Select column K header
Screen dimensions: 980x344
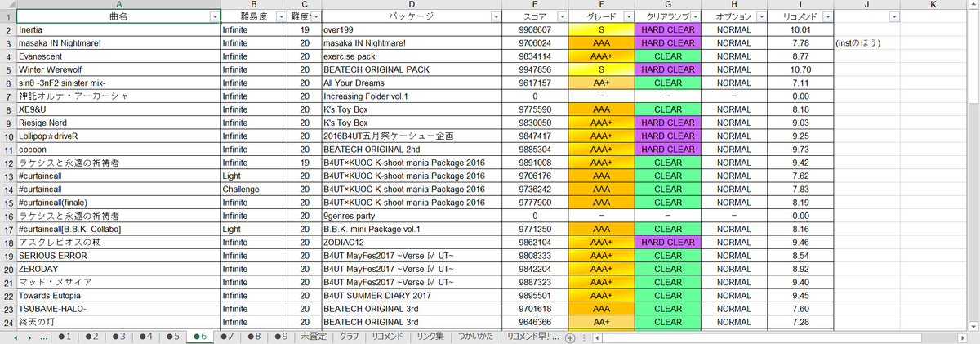(933, 5)
